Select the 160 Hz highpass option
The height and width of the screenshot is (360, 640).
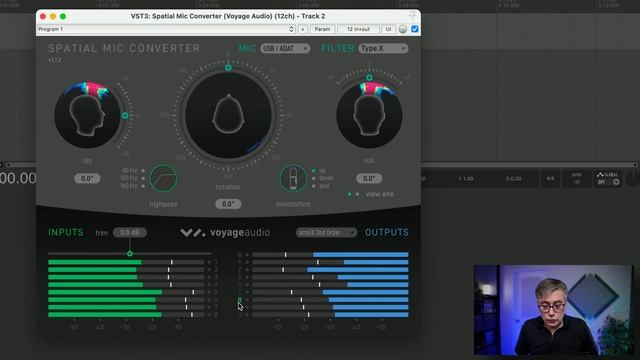[x=143, y=186]
